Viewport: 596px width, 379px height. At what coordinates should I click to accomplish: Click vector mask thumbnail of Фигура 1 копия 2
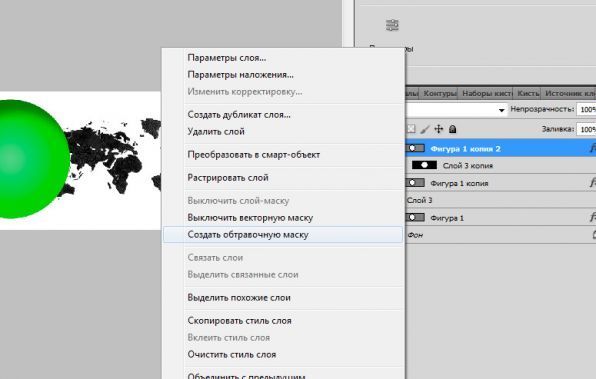[x=415, y=148]
